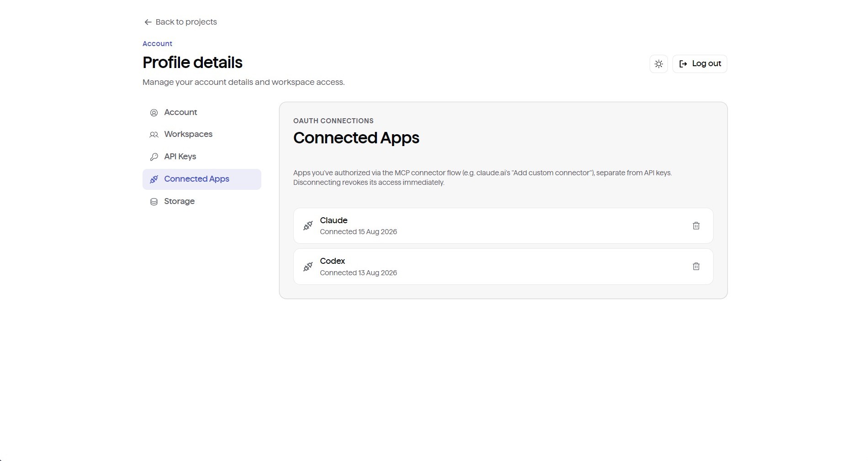Log out of the account

click(699, 64)
